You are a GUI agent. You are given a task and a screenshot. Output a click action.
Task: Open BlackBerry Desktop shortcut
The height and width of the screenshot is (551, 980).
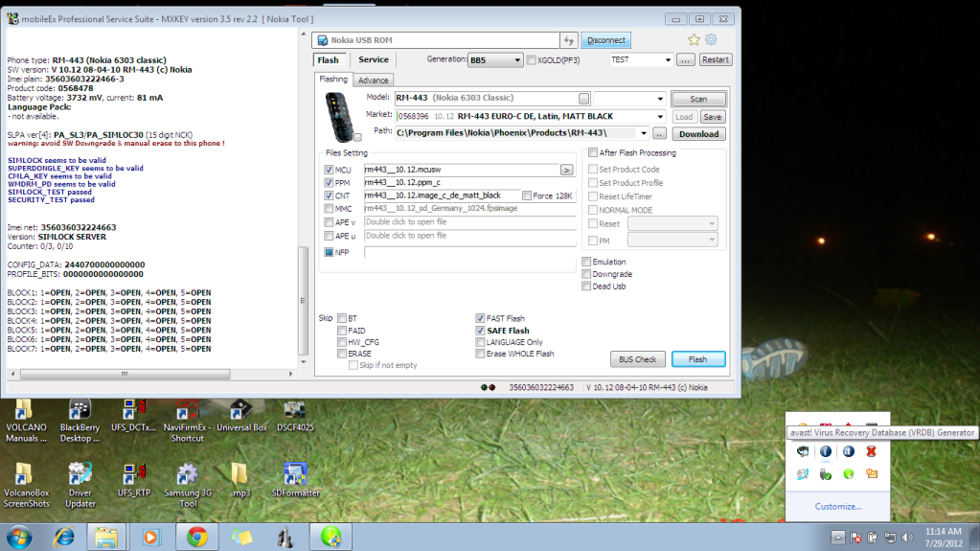coord(80,421)
